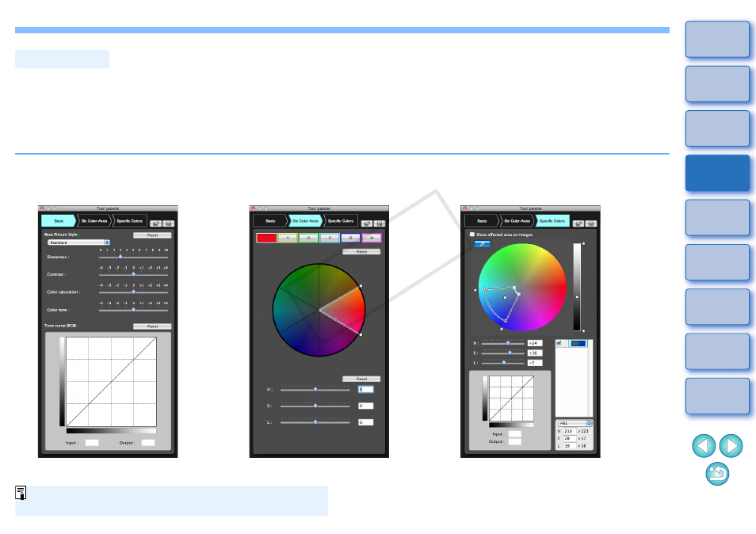Click the +36 saturation value field

535,353
